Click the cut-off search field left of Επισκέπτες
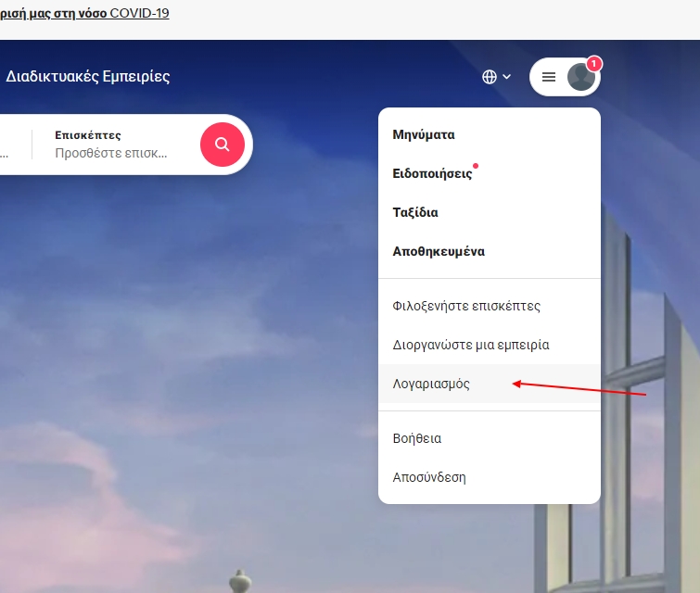 click(11, 145)
